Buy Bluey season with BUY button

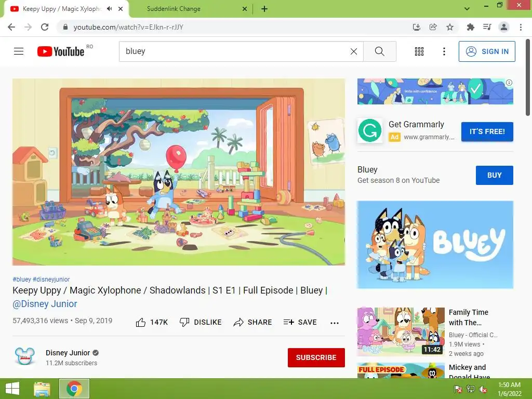[x=495, y=175]
